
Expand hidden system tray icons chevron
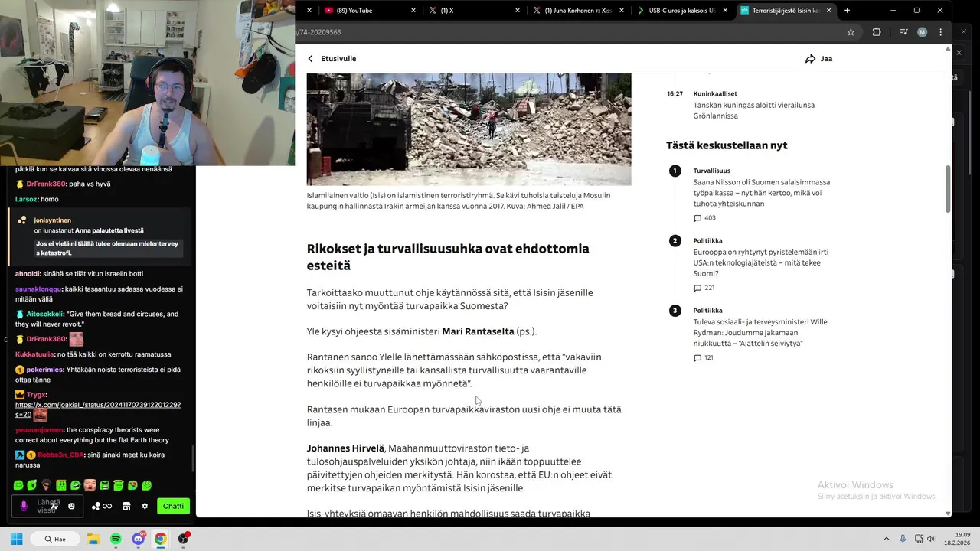pyautogui.click(x=887, y=539)
